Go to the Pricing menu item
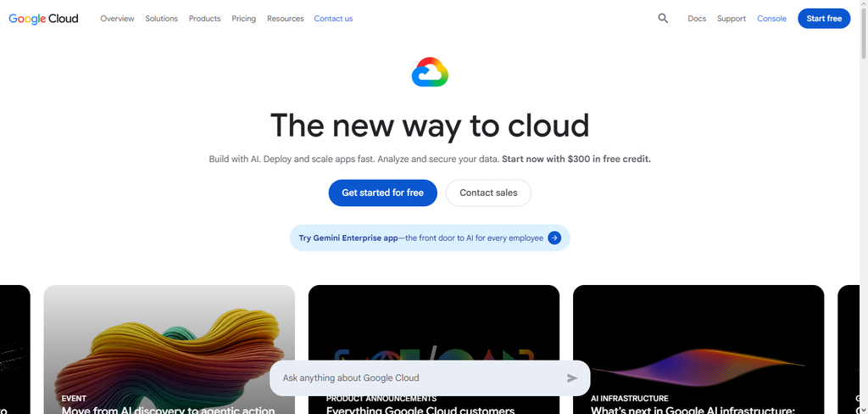This screenshot has width=868, height=414. click(243, 19)
